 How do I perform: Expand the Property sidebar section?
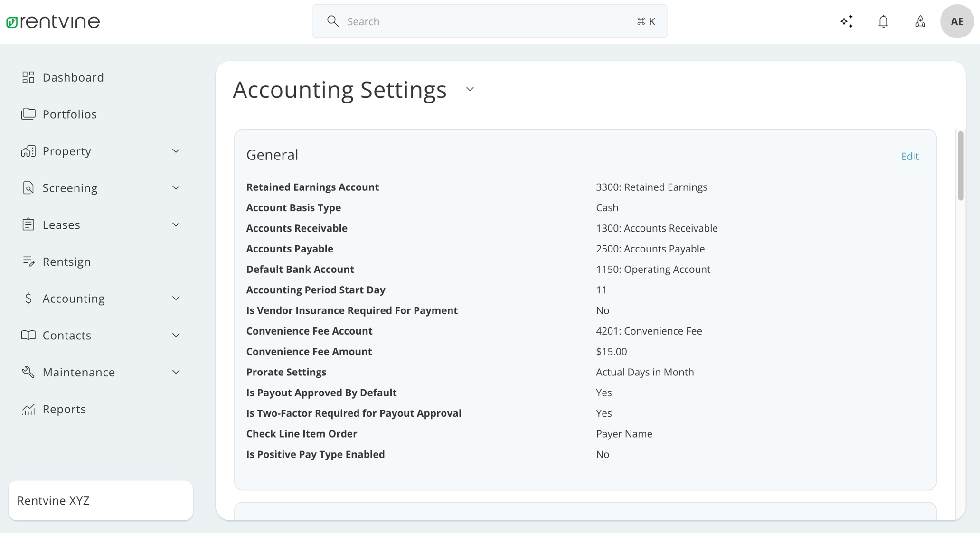(176, 150)
